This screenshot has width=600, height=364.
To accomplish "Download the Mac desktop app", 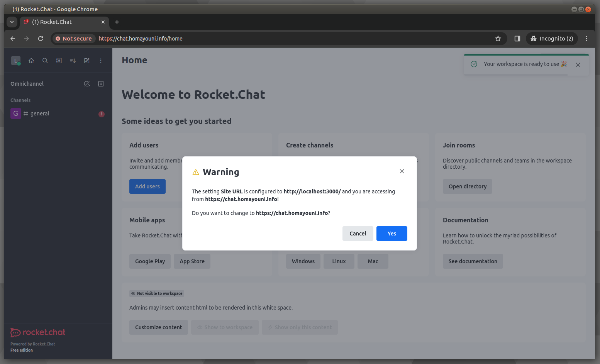I will [x=373, y=261].
